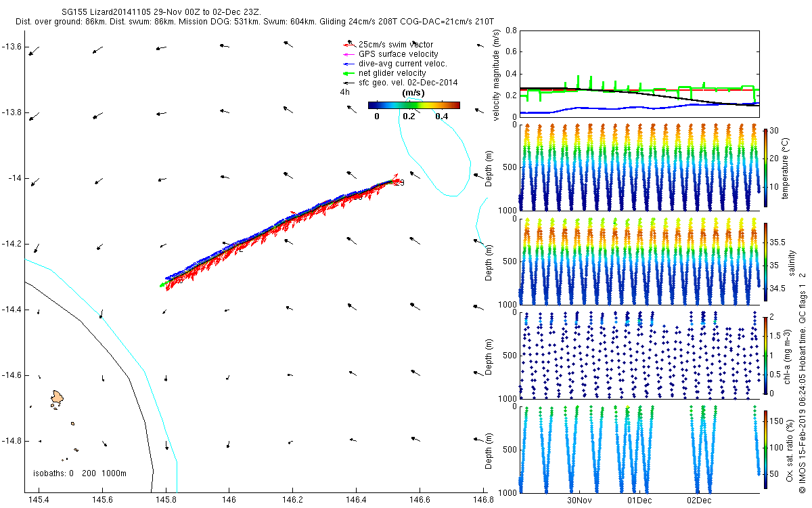Image resolution: width=812 pixels, height=508 pixels.
Task: Select the 'net glider velocity' legend entry
Action: tap(392, 72)
